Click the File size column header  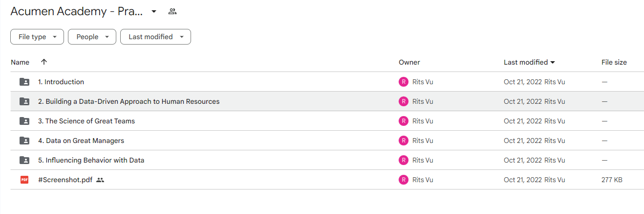(x=614, y=62)
